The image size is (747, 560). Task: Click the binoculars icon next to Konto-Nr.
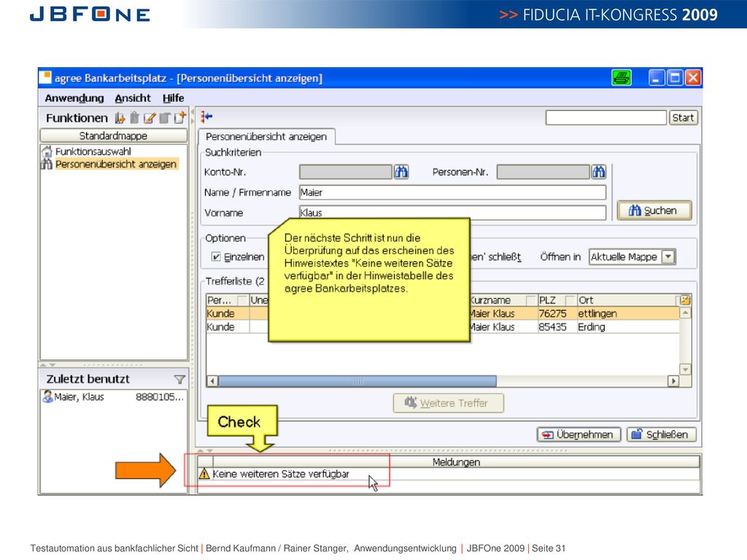[401, 172]
